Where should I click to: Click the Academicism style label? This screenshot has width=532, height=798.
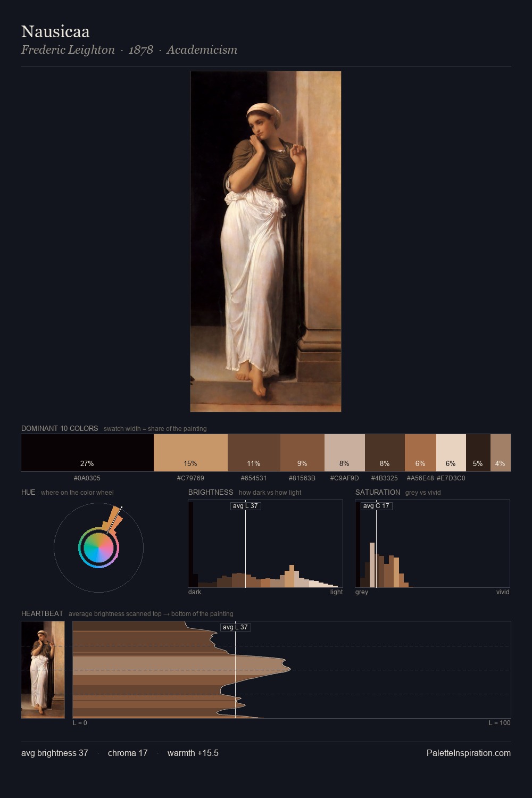coord(202,50)
